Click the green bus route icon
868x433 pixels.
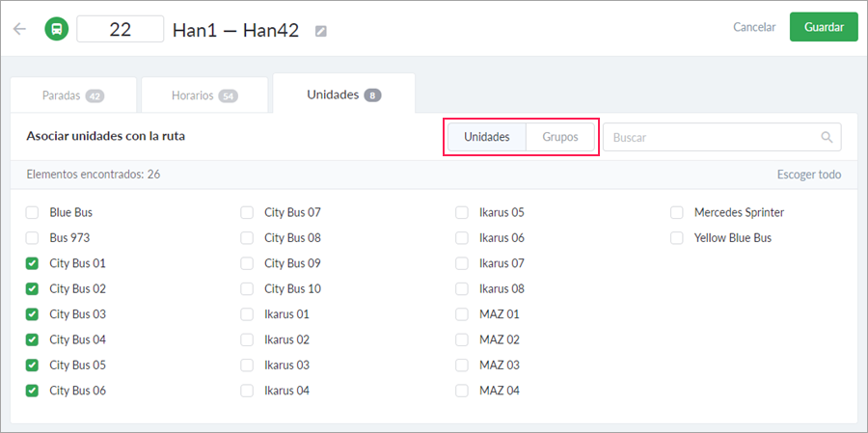(x=57, y=29)
